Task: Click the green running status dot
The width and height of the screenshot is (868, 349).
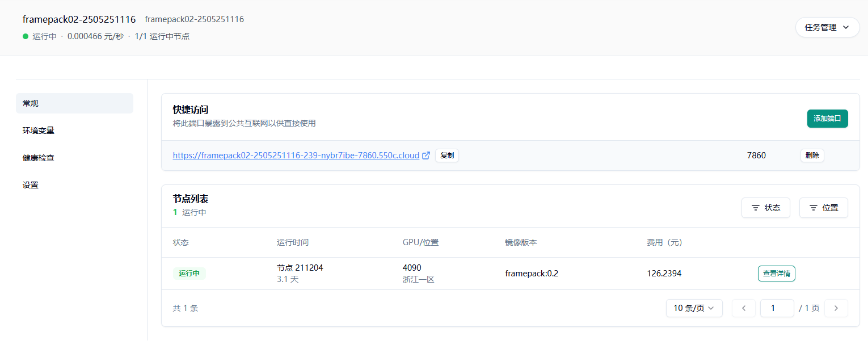Action: point(26,36)
